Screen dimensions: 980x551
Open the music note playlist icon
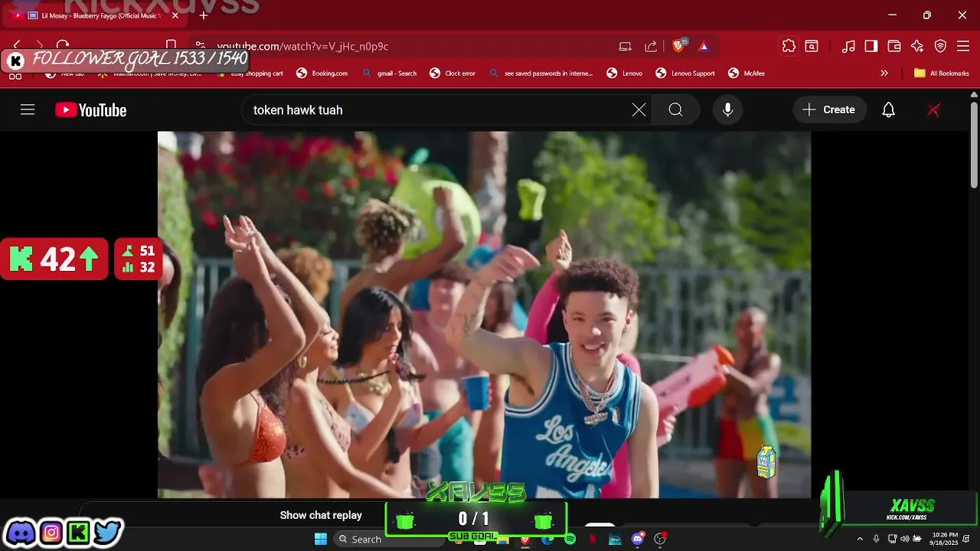848,46
